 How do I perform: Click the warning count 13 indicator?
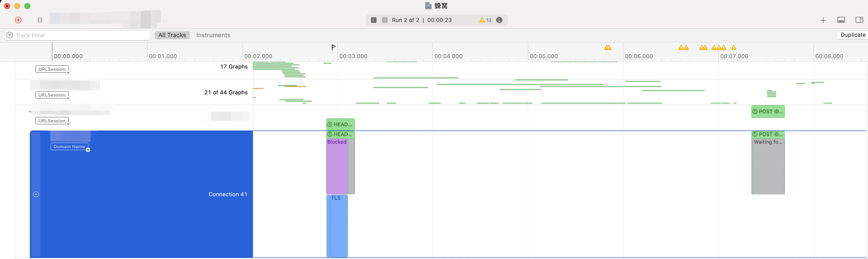click(x=485, y=20)
